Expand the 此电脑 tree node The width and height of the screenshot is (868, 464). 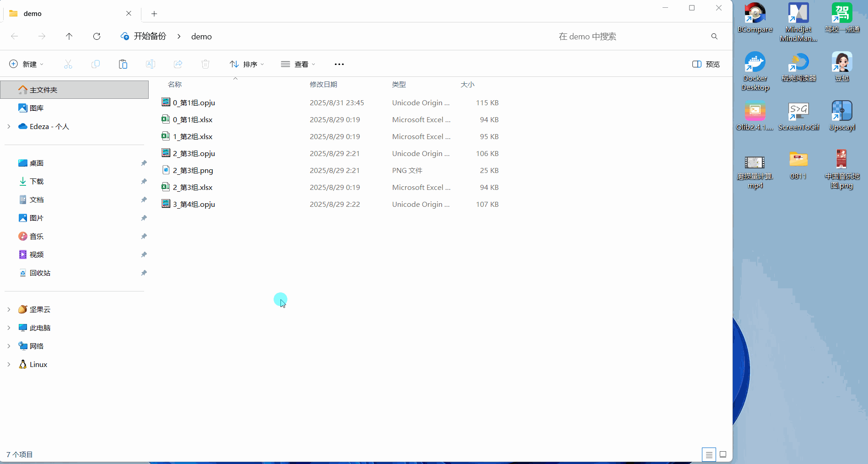tap(9, 328)
